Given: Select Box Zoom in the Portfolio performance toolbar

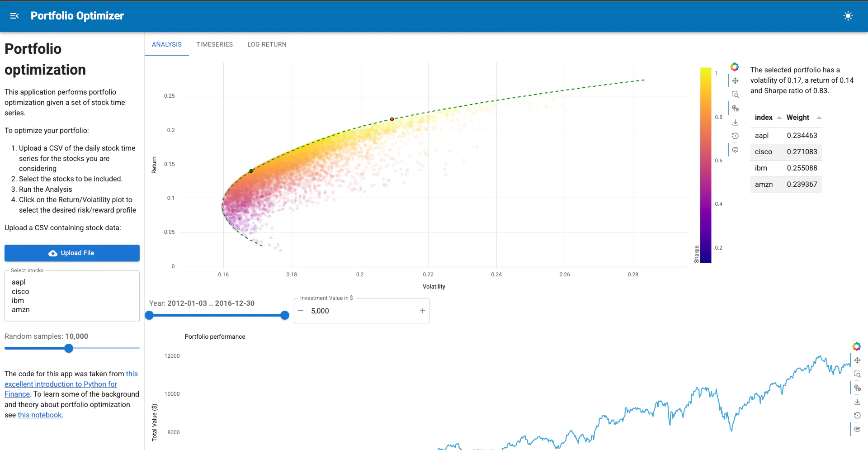Looking at the screenshot, I should coord(858,374).
